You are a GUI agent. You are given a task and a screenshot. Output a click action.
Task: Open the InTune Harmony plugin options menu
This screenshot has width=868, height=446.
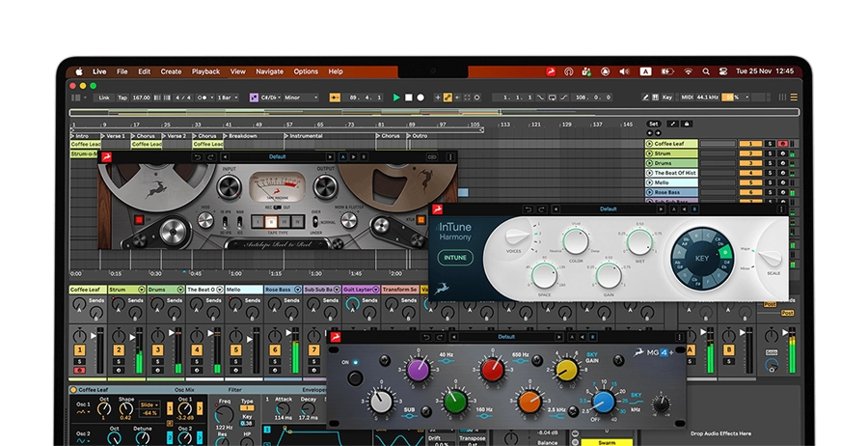pyautogui.click(x=781, y=209)
